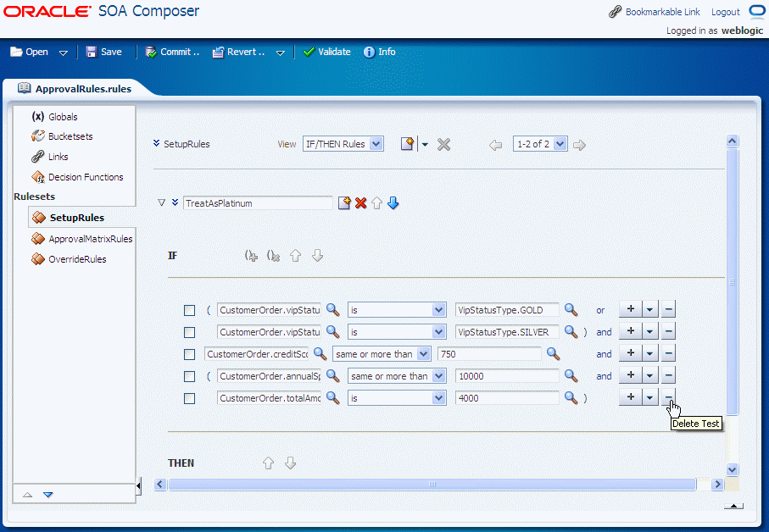Check the creditScore 750 test checkbox
Image resolution: width=769 pixels, height=532 pixels.
click(x=189, y=354)
